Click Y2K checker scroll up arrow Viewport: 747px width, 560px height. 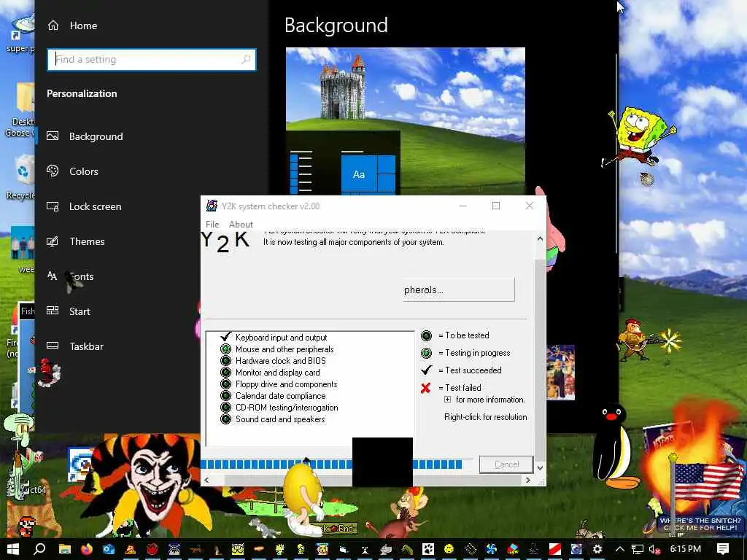pyautogui.click(x=540, y=238)
